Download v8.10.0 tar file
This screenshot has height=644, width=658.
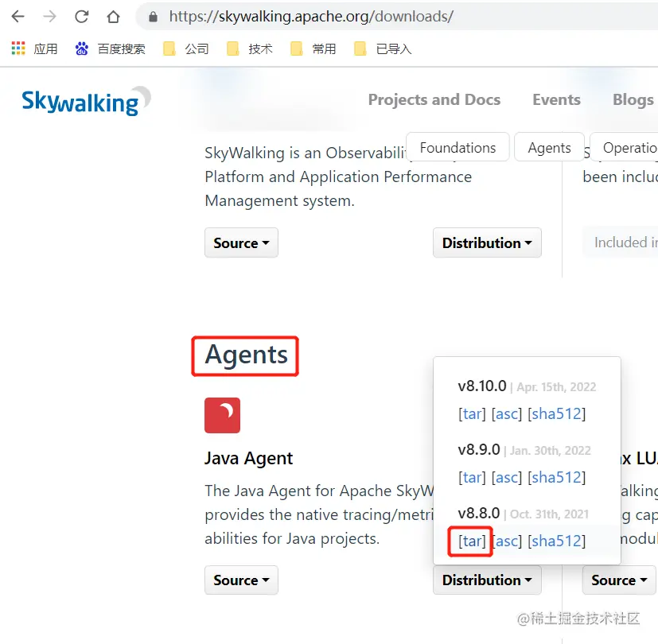pyautogui.click(x=472, y=413)
